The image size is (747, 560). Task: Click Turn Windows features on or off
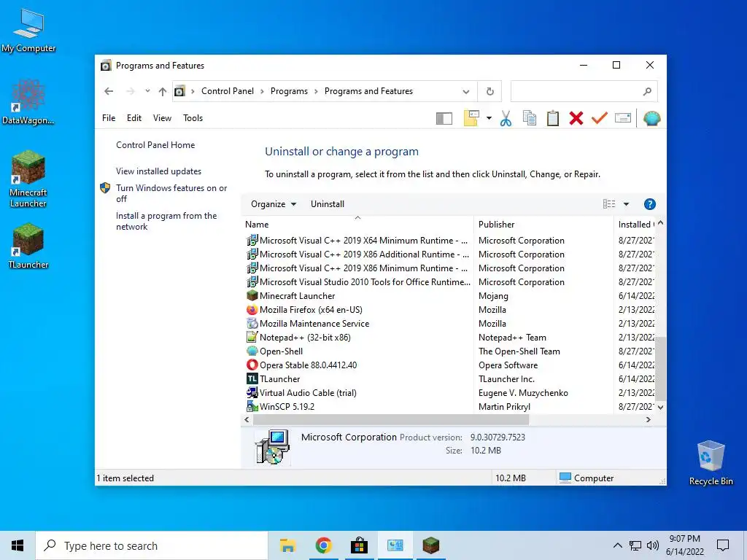pos(171,193)
